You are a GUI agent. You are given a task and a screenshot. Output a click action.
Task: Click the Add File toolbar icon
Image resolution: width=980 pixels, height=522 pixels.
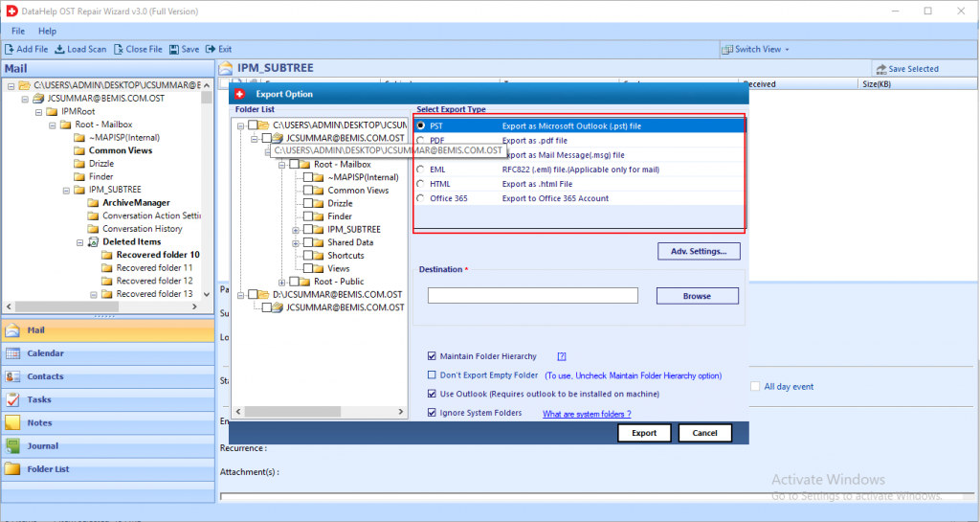pyautogui.click(x=10, y=50)
